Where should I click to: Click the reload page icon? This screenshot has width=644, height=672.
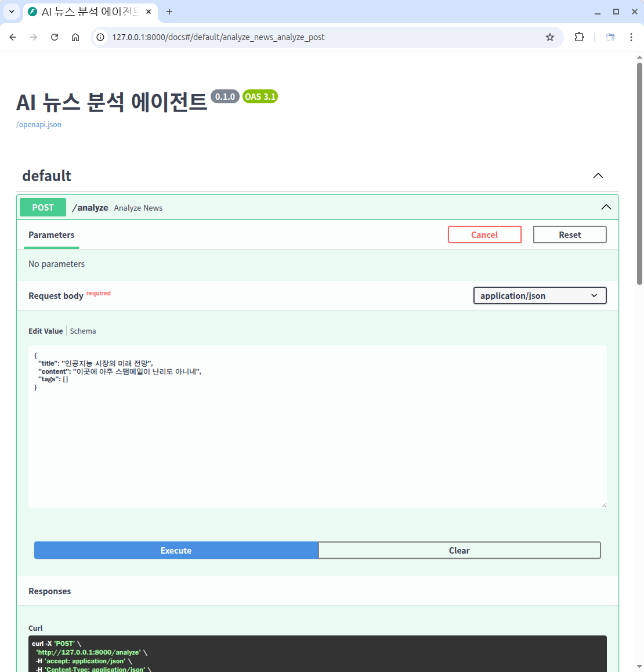pyautogui.click(x=55, y=37)
